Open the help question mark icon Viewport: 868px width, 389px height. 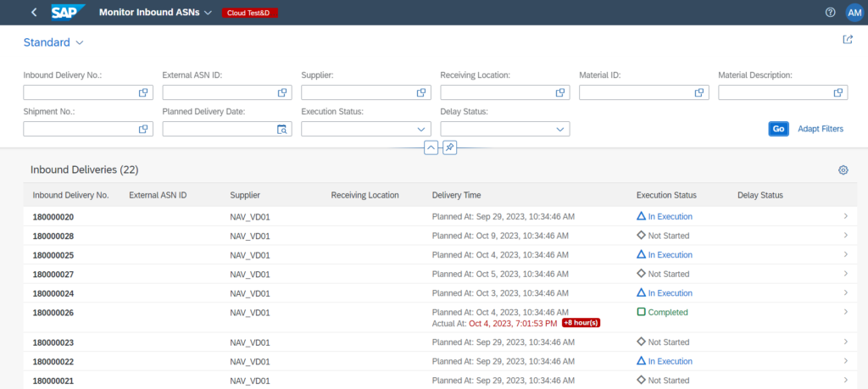coord(830,13)
